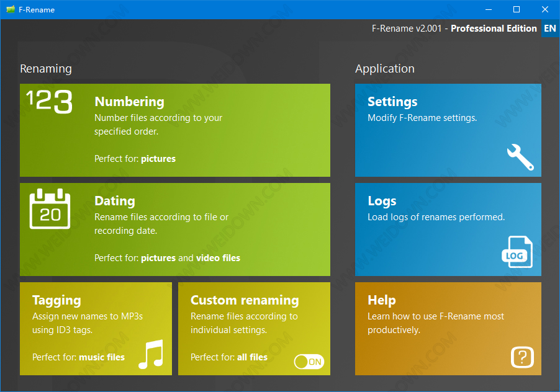Open the Help heading
This screenshot has height=392, width=560.
pos(381,300)
